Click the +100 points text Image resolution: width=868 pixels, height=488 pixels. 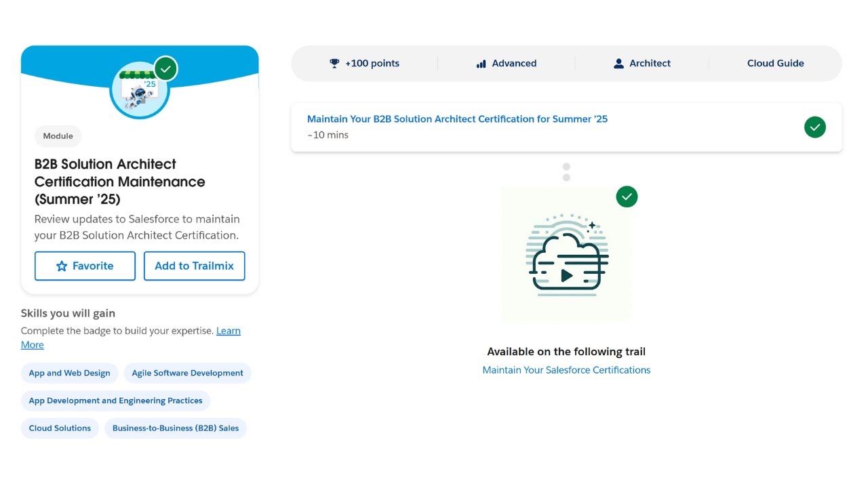(372, 63)
